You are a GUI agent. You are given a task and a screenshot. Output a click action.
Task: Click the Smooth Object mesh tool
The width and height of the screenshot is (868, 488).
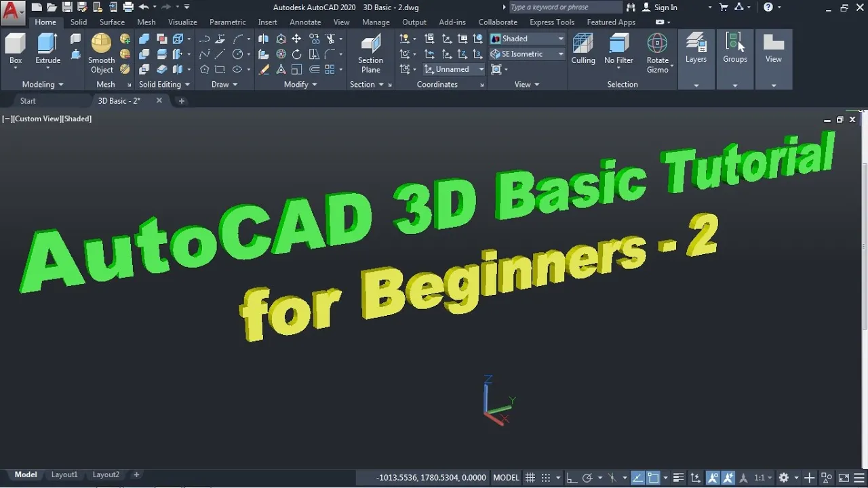point(102,53)
